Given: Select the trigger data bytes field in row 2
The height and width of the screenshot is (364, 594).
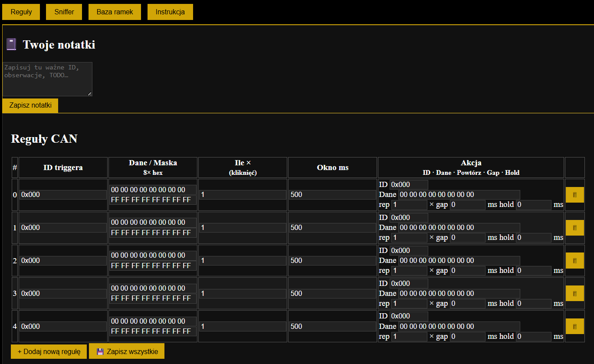Looking at the screenshot, I should tap(153, 256).
